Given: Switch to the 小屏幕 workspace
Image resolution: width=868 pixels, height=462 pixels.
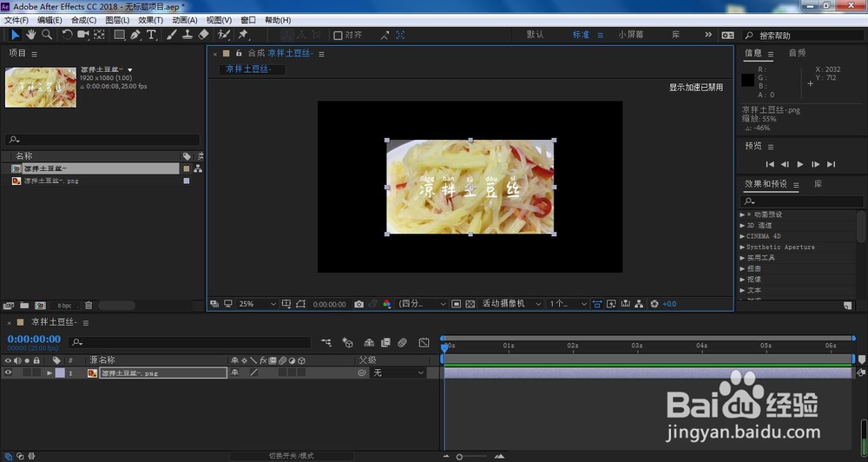Looking at the screenshot, I should click(631, 35).
